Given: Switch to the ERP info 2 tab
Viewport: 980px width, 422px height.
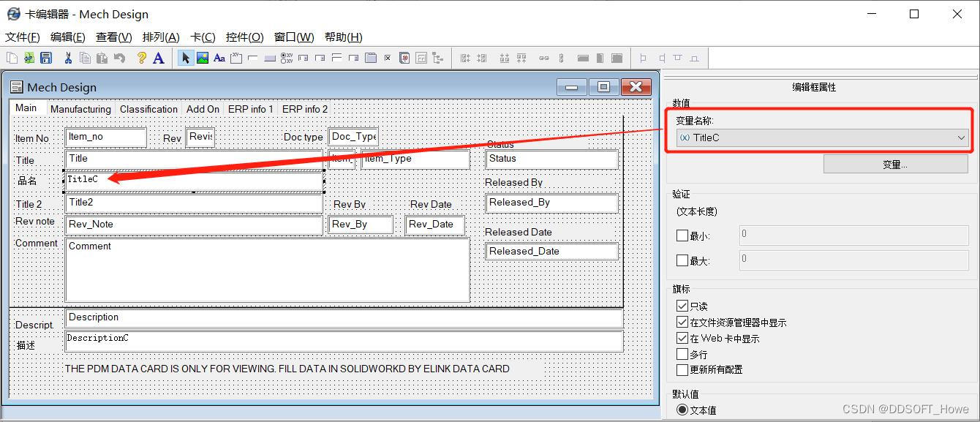Looking at the screenshot, I should [305, 109].
